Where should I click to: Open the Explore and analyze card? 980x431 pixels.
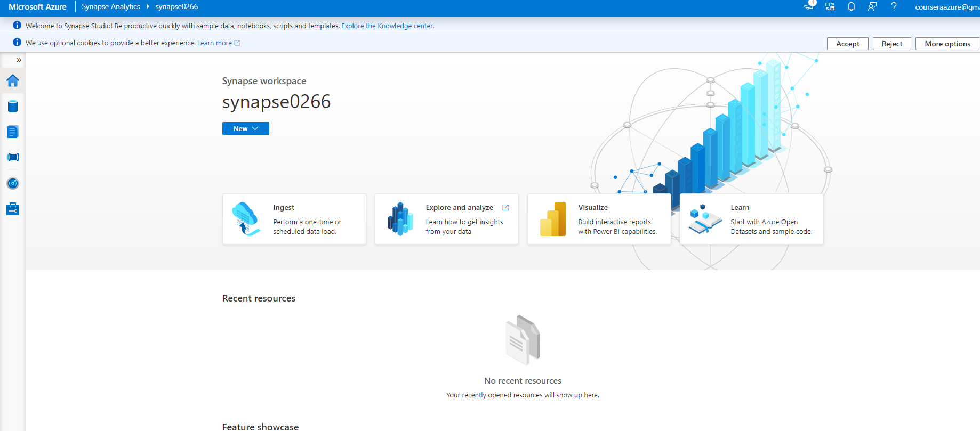(447, 219)
